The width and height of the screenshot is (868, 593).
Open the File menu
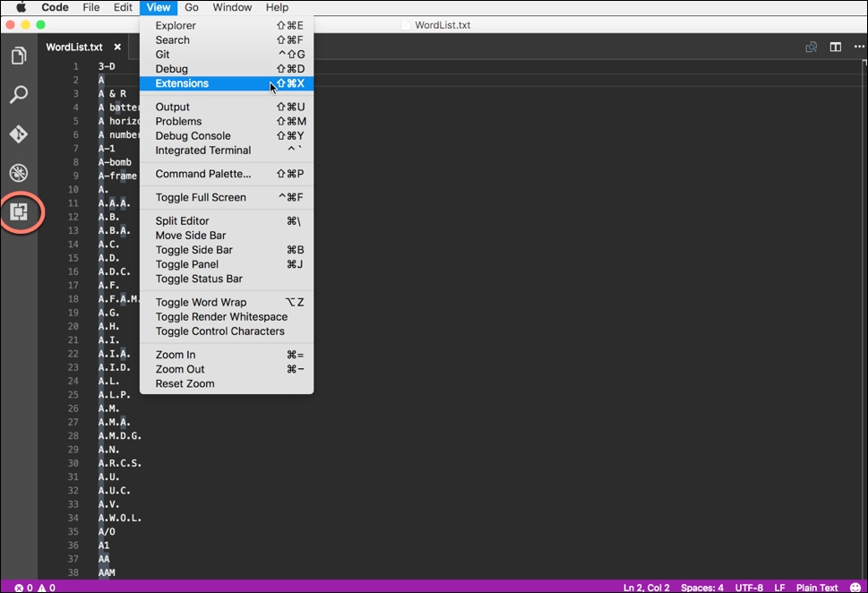[x=90, y=7]
